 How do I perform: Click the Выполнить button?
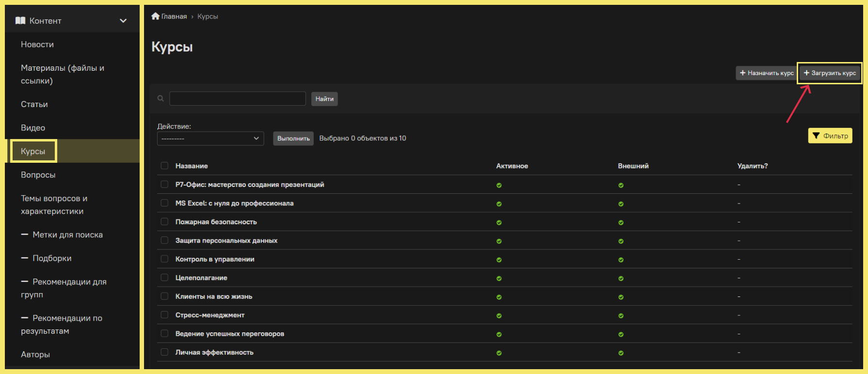[x=293, y=139]
